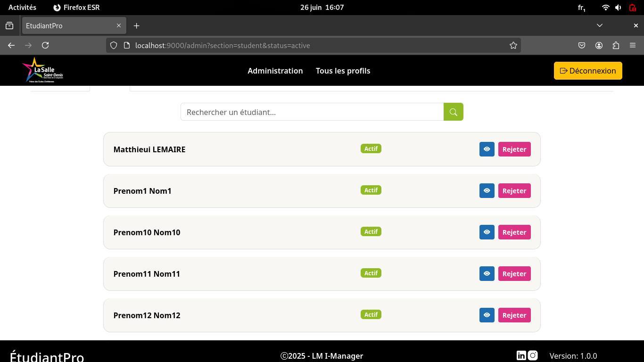This screenshot has width=644, height=362.
Task: Open Firefox extensions puzzle icon
Action: click(616, 46)
